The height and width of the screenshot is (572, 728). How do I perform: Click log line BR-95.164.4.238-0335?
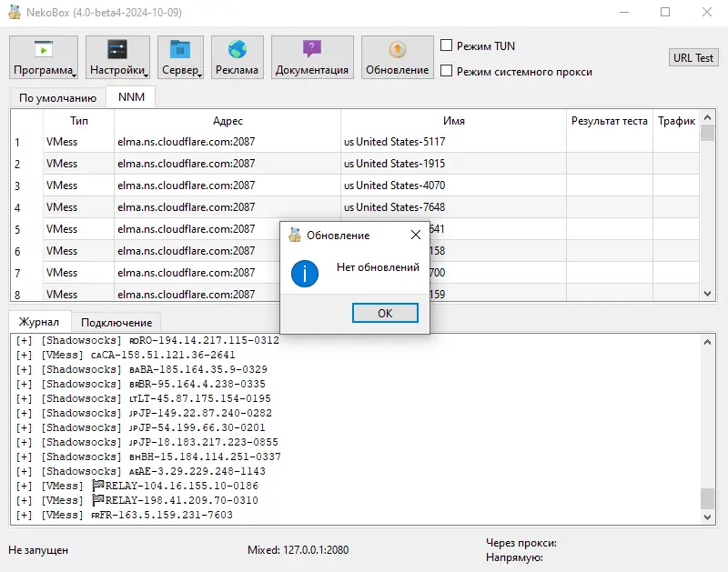click(141, 384)
